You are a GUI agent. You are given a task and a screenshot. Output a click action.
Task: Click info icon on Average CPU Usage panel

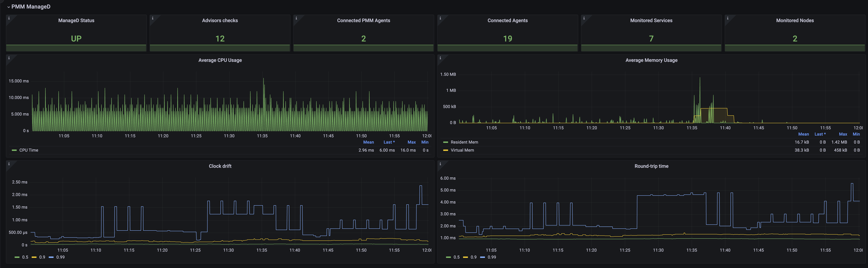[x=9, y=58]
